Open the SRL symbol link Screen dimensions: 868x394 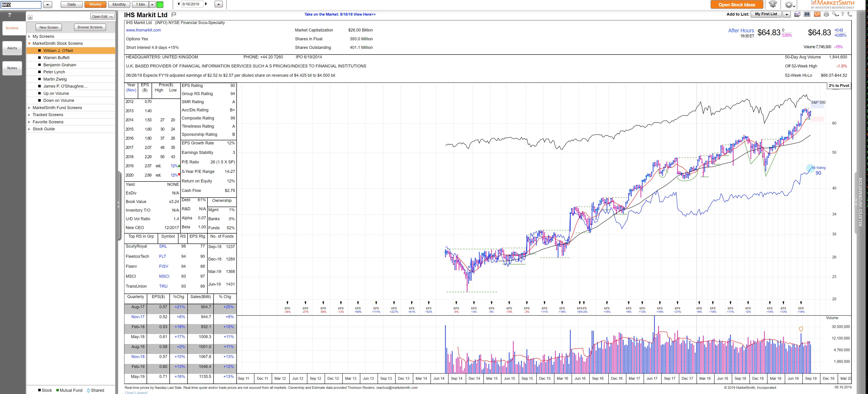[163, 246]
